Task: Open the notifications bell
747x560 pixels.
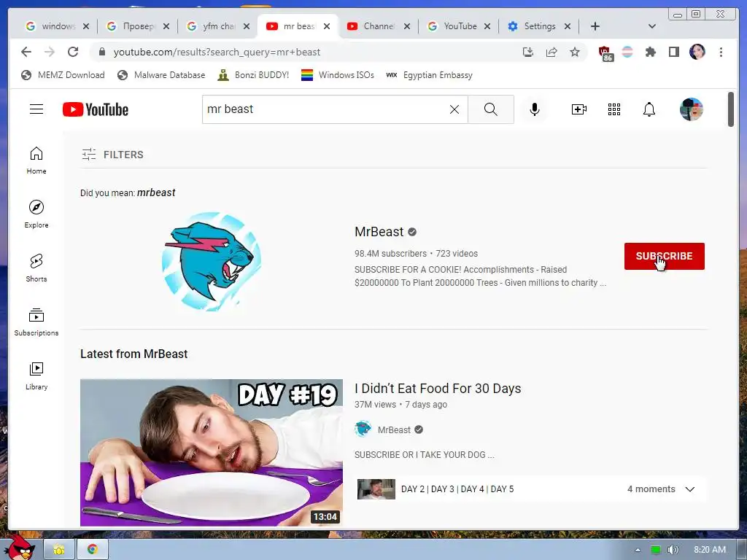Action: (x=649, y=109)
